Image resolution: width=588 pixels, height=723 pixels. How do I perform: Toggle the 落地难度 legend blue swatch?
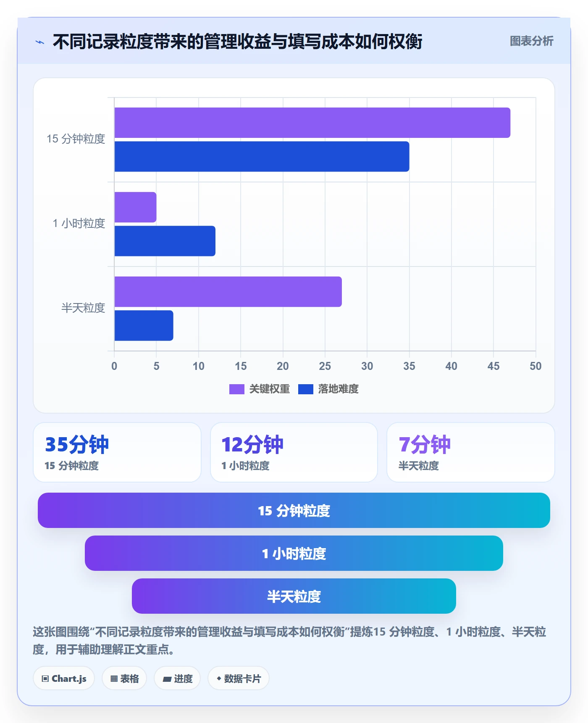[305, 389]
